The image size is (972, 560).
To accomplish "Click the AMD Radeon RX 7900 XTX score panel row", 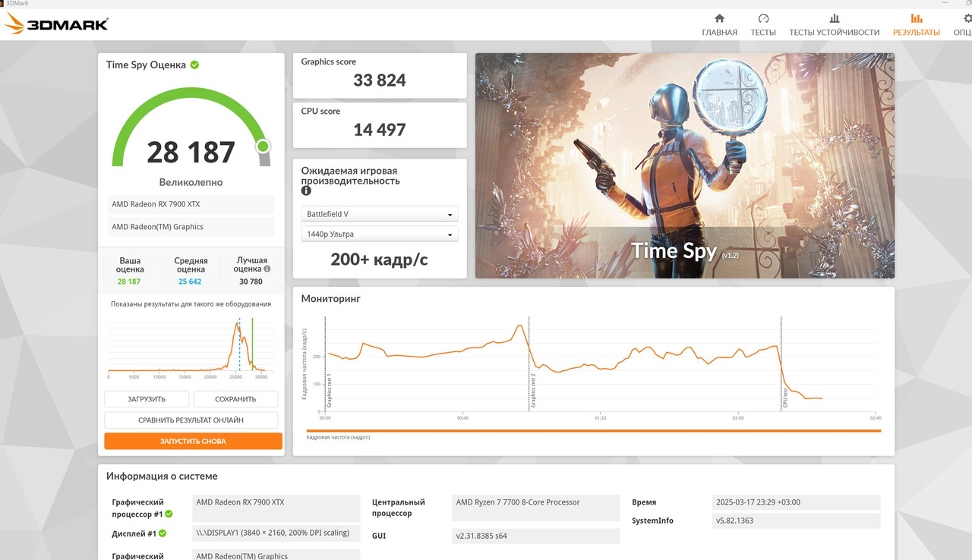I will click(x=190, y=204).
